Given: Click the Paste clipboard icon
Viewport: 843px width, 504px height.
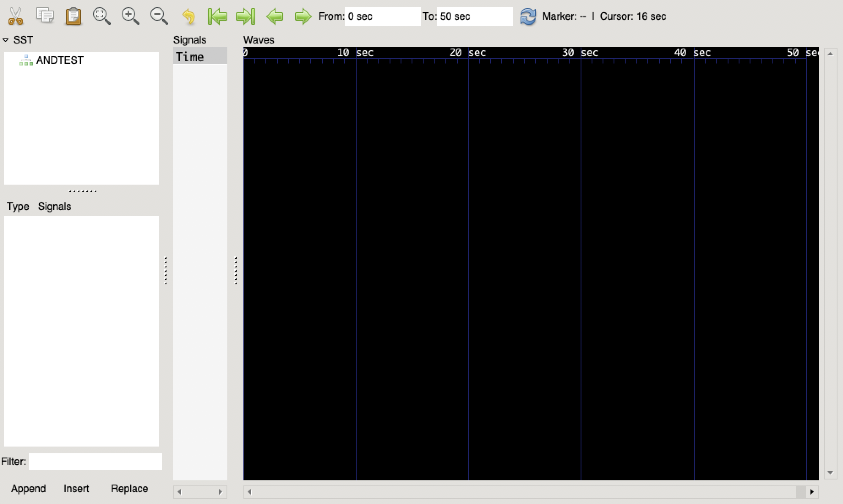Looking at the screenshot, I should tap(73, 16).
